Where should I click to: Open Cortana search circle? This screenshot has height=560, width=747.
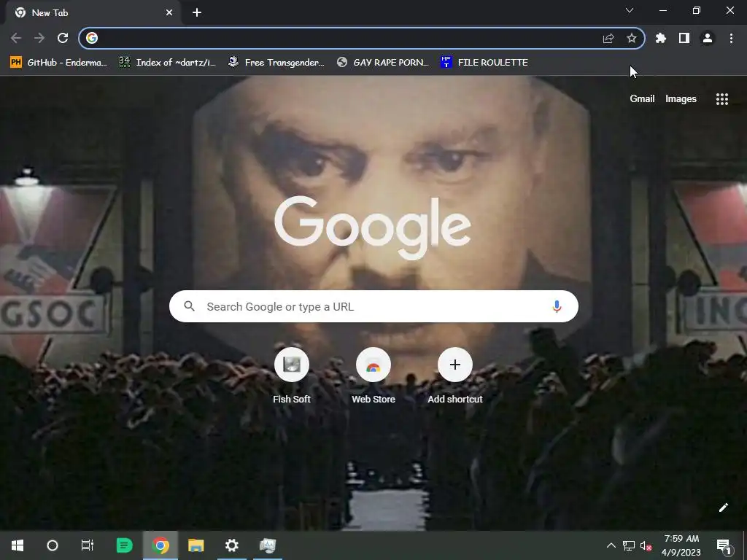click(53, 545)
